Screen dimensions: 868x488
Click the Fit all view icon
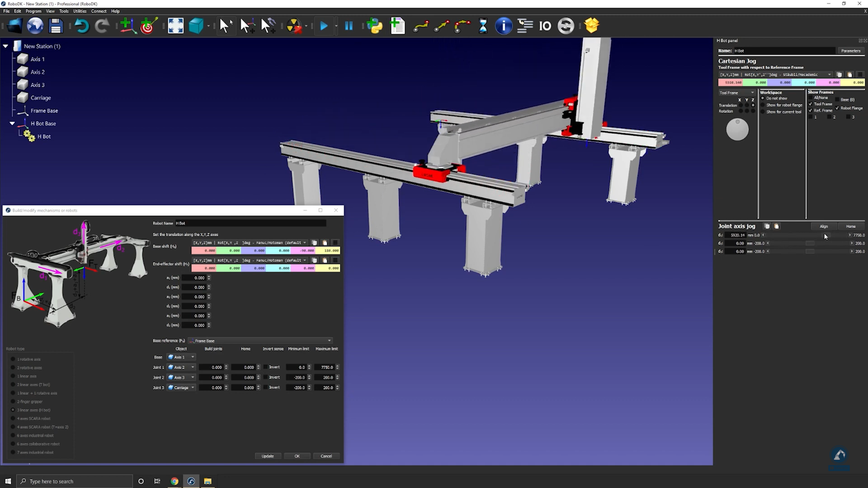175,26
